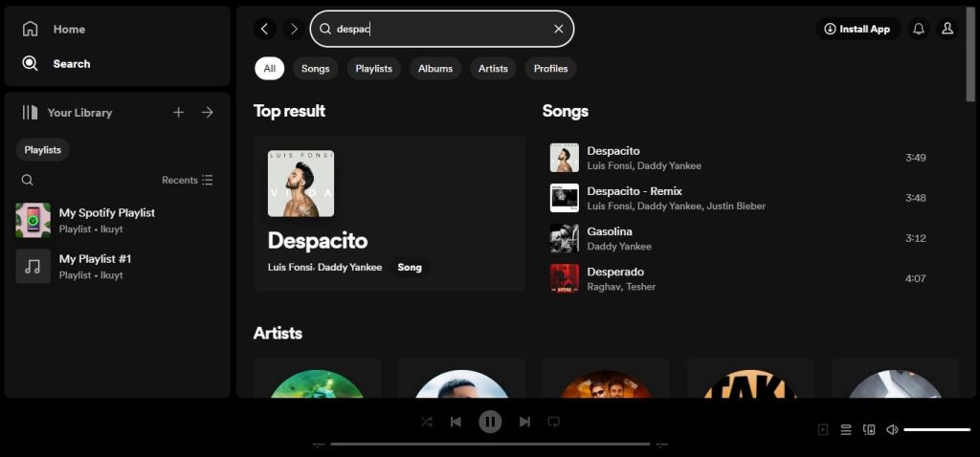Click the Search magnifier icon in sidebar
Viewport: 980px width, 457px height.
click(x=30, y=63)
